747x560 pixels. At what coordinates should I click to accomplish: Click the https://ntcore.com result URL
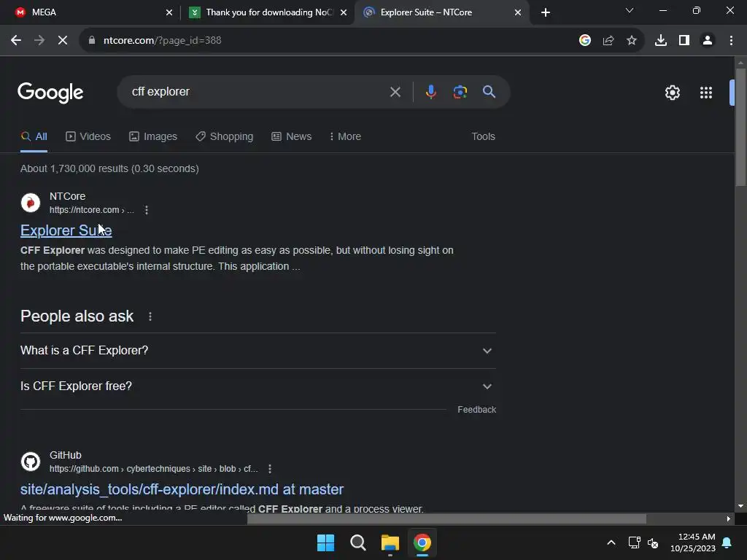[91, 210]
